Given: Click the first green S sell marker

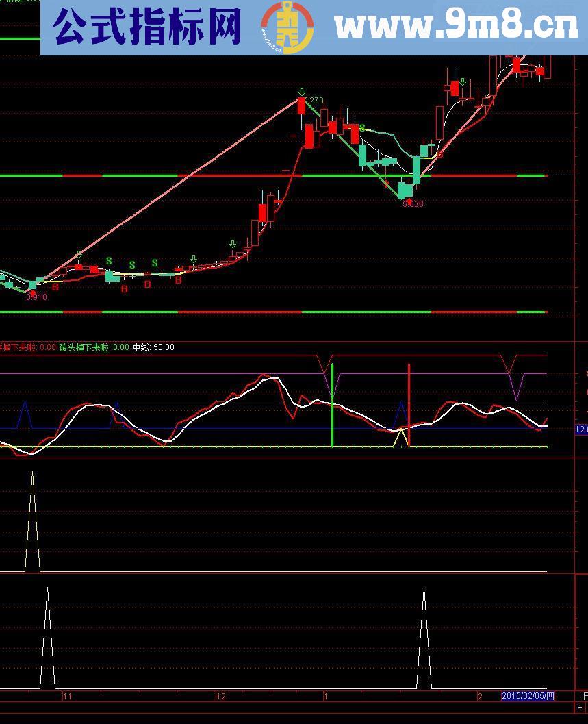Looking at the screenshot, I should pyautogui.click(x=109, y=262).
